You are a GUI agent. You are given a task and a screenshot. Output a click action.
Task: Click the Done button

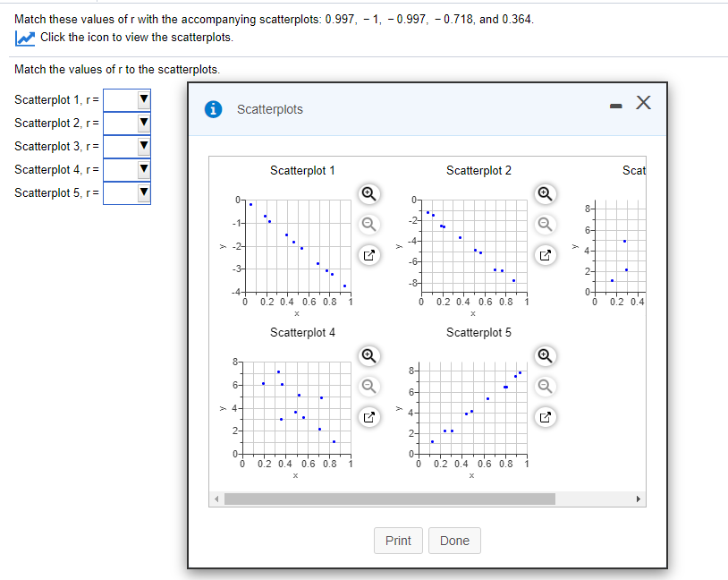click(x=454, y=541)
